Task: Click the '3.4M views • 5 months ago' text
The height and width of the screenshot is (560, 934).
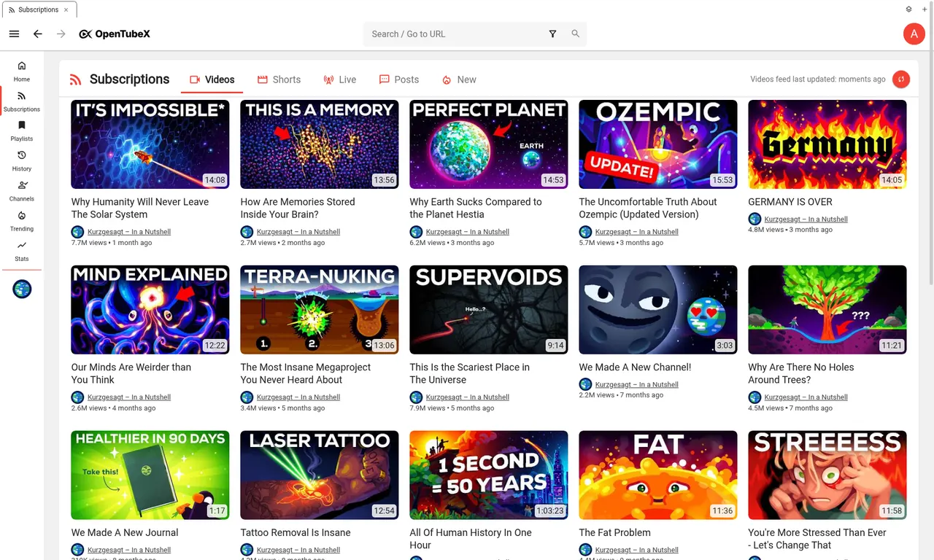Action: pos(282,408)
